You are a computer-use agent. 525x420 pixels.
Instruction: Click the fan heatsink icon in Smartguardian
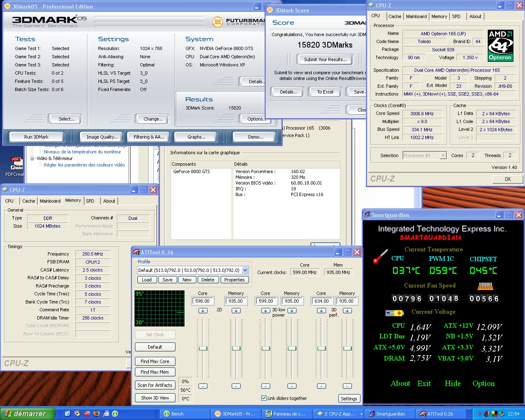coord(485,286)
